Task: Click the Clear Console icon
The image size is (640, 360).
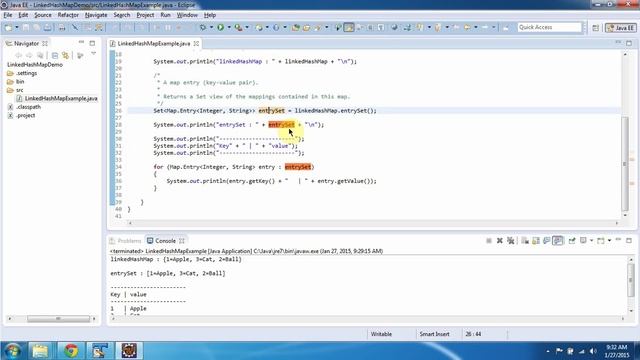Action: click(525, 241)
